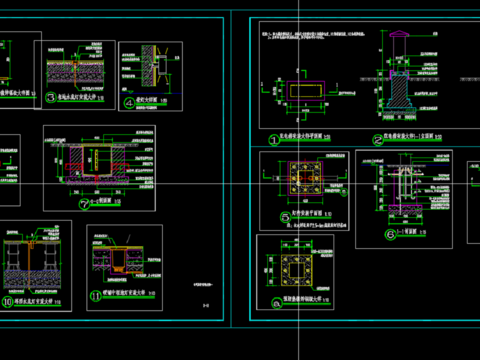480x360 pixels.
Task: Select the orange pipe in ground light detail 3
Action: pyautogui.click(x=75, y=74)
